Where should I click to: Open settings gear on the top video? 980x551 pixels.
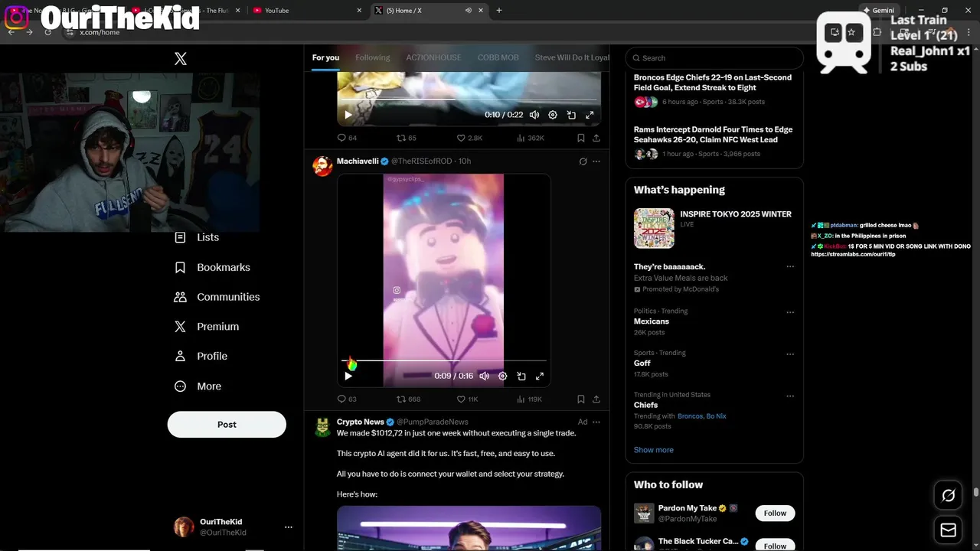[553, 115]
